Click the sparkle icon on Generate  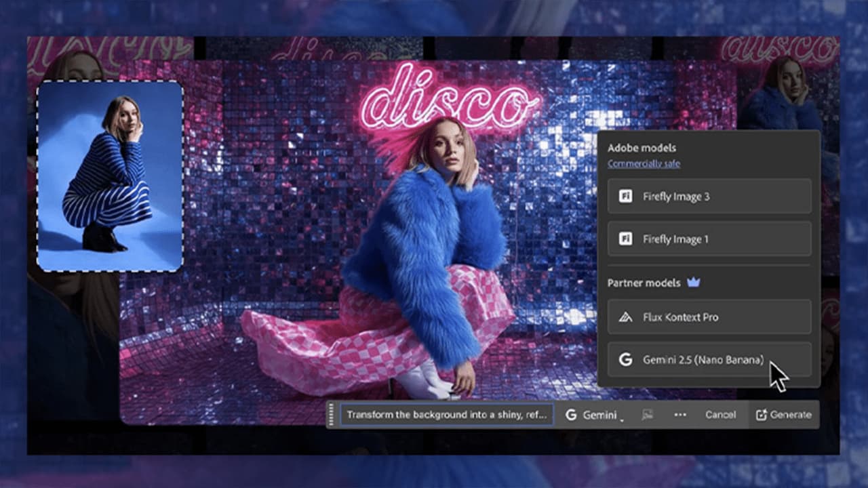click(x=761, y=415)
